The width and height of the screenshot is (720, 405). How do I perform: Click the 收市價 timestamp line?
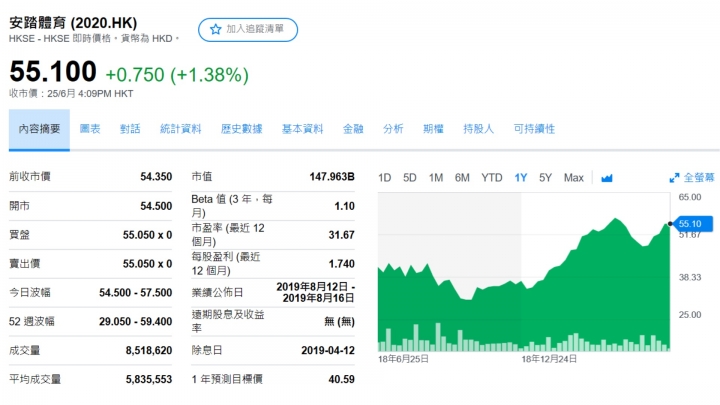pyautogui.click(x=71, y=94)
